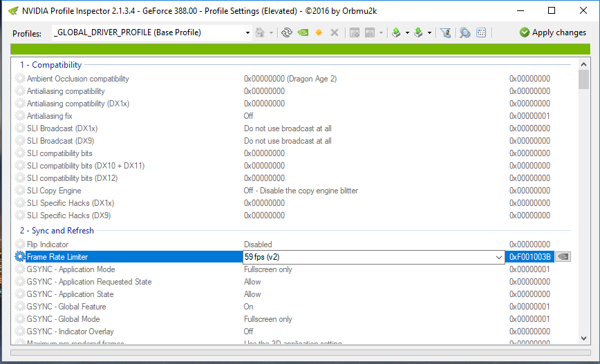The width and height of the screenshot is (600, 364).
Task: Collapse the 2 - Sync and Refresh group header
Action: pos(57,231)
